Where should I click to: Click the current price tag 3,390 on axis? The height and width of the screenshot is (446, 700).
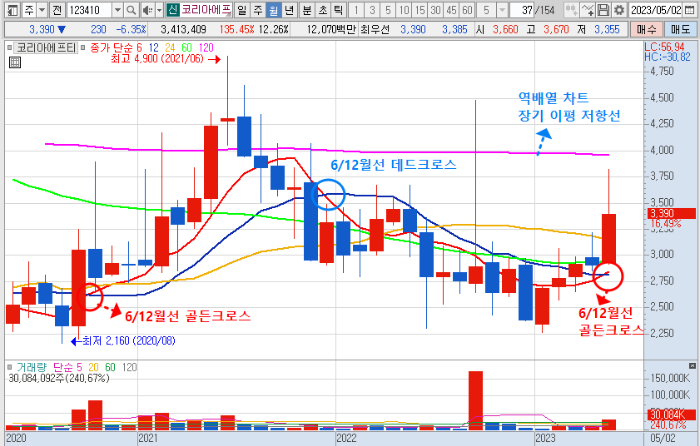tap(670, 213)
